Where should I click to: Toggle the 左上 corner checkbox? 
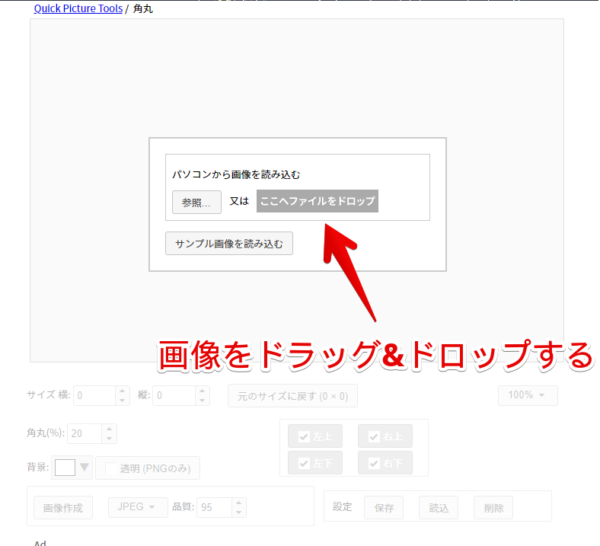click(x=316, y=436)
